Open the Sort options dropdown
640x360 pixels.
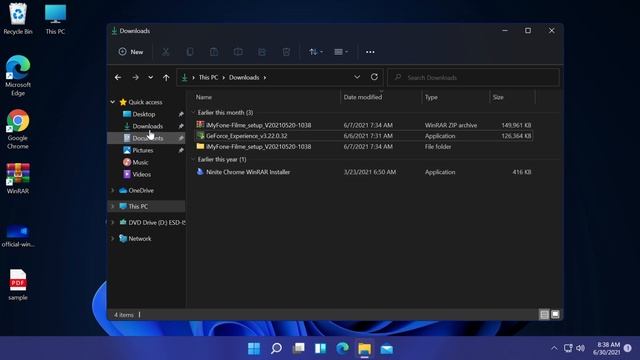pyautogui.click(x=316, y=52)
